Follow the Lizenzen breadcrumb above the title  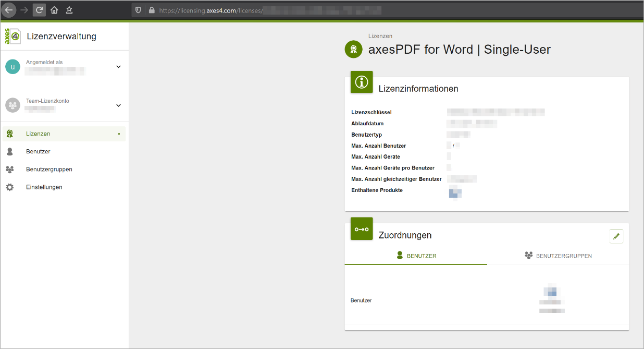pyautogui.click(x=380, y=36)
